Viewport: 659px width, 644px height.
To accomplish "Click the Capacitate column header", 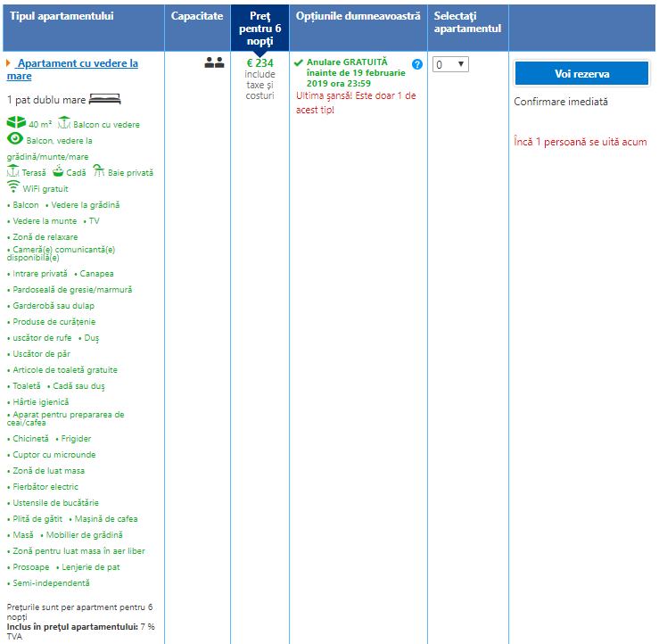I will click(197, 17).
